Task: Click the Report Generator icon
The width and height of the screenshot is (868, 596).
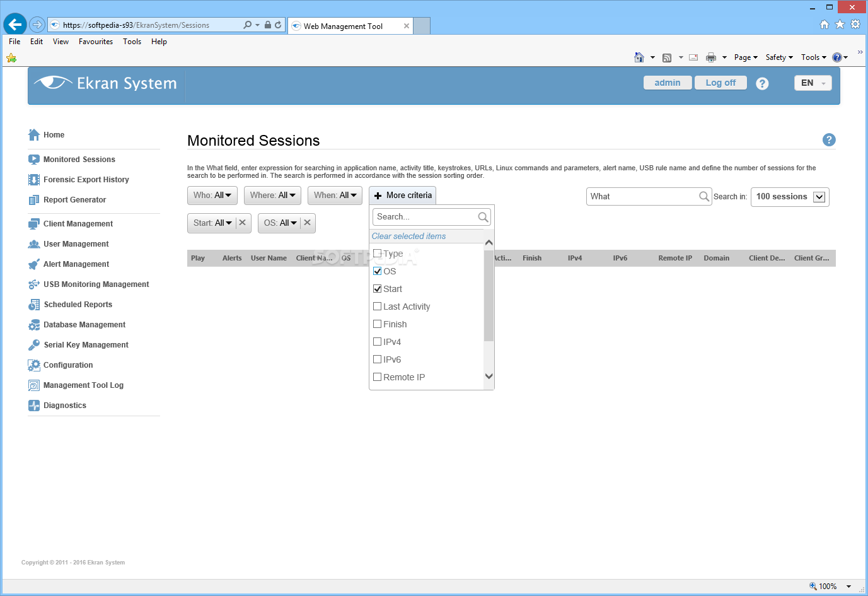Action: [x=34, y=200]
